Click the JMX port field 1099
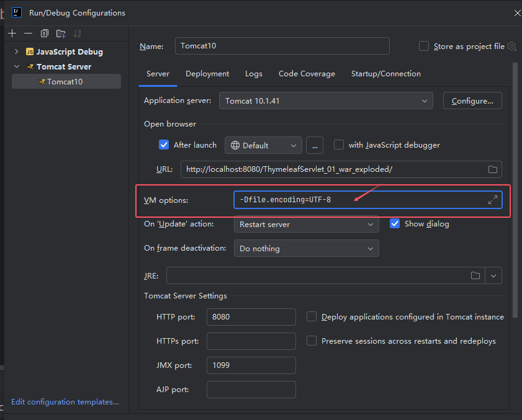Viewport: 522px width, 420px height. [251, 365]
